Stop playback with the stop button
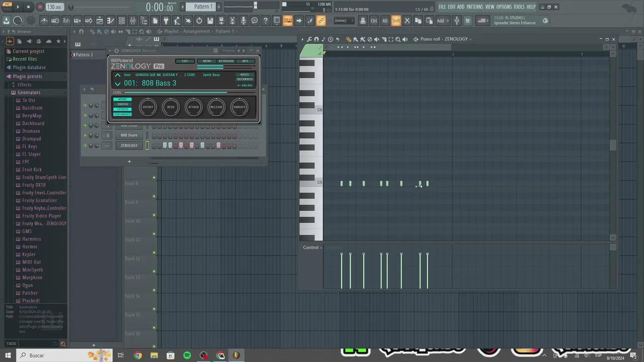Image resolution: width=644 pixels, height=362 pixels. pos(28,7)
